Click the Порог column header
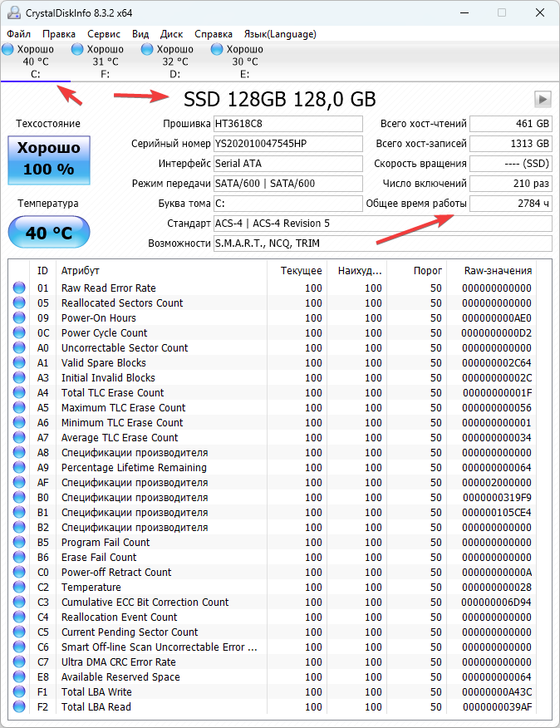The height and width of the screenshot is (728, 560). 417,270
